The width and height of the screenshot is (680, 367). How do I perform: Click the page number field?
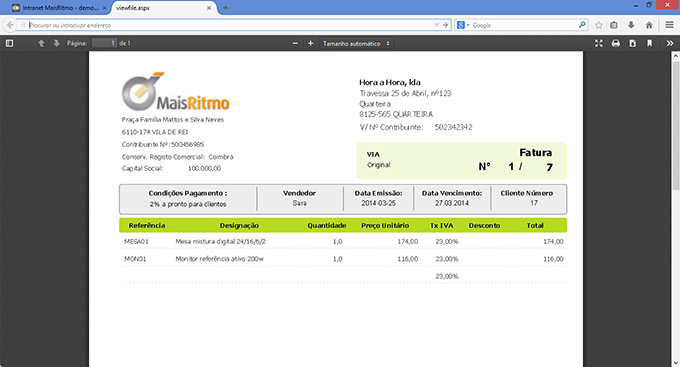point(104,43)
